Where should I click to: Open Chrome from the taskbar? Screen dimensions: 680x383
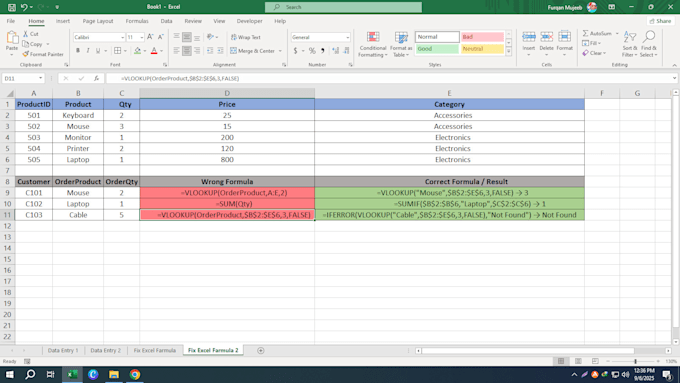(x=135, y=374)
